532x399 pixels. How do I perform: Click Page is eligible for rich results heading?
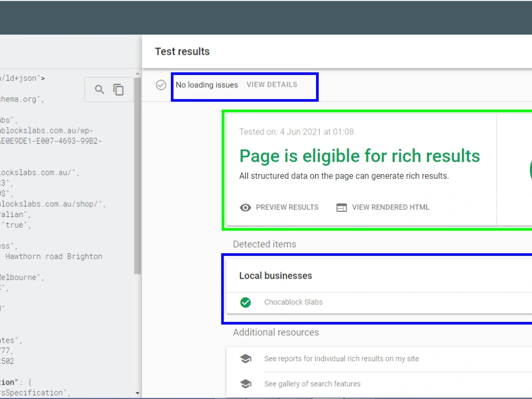[360, 156]
